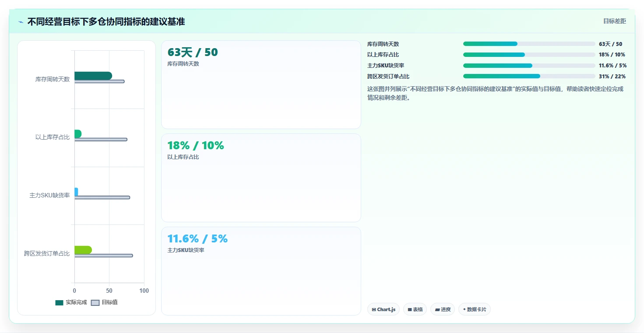Viewport: 644px width, 333px height.
Task: Click the 18% / 10% progress value
Action: [x=612, y=55]
